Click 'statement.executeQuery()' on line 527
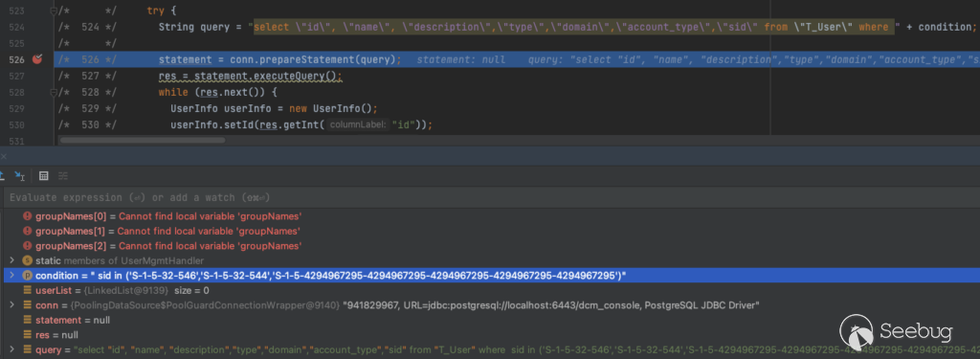Screen dimensions: 980x359 (266, 76)
